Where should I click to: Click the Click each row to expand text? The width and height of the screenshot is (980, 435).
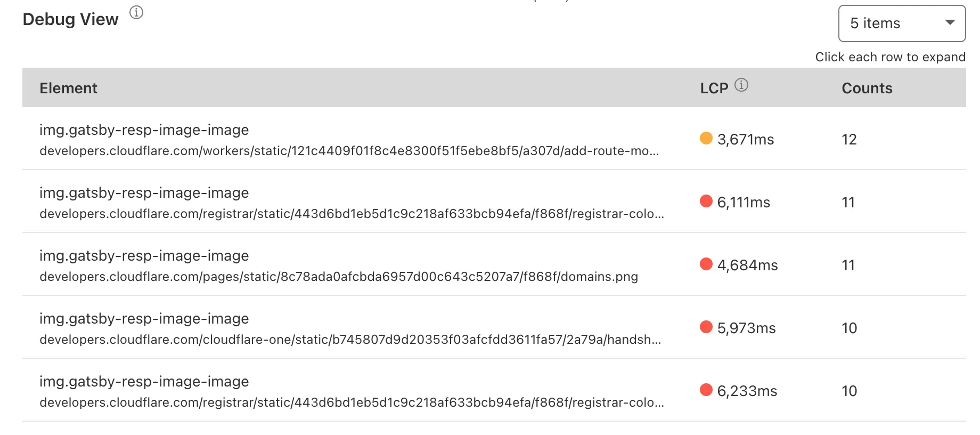pyautogui.click(x=890, y=57)
